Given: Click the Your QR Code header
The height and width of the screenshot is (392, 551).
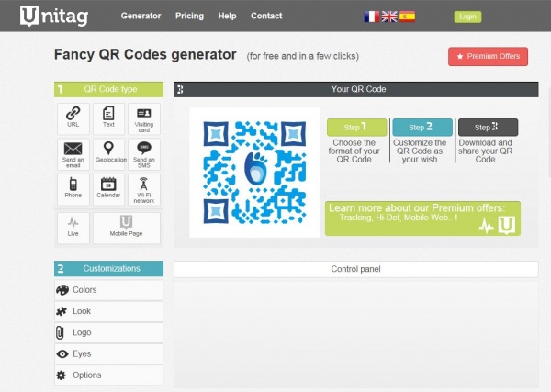Looking at the screenshot, I should 356,89.
